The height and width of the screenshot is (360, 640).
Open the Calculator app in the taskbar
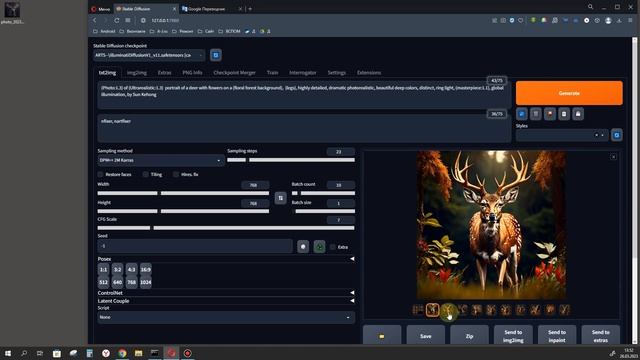89,353
